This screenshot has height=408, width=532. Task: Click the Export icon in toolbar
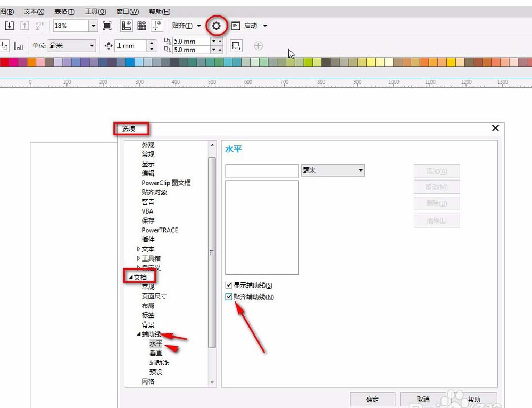(x=24, y=26)
